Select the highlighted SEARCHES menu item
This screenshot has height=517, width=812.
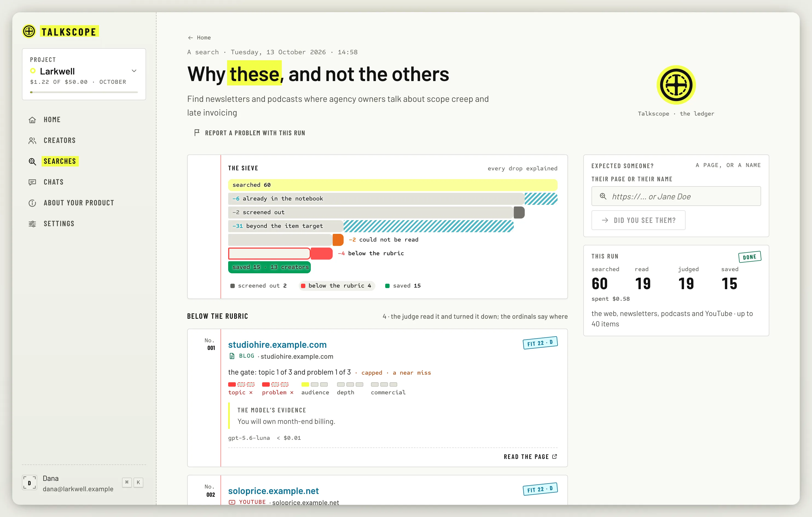pos(60,161)
